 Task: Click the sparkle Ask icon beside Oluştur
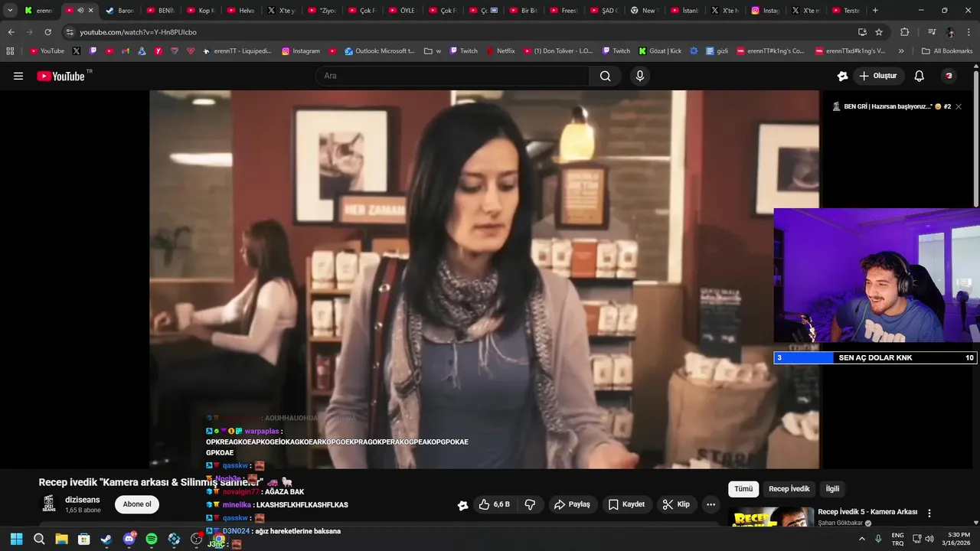842,76
